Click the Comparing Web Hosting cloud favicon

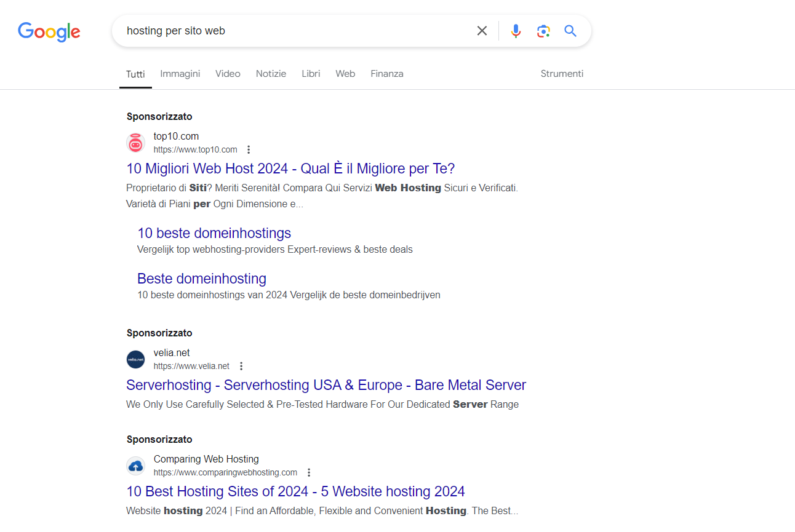[x=135, y=466]
